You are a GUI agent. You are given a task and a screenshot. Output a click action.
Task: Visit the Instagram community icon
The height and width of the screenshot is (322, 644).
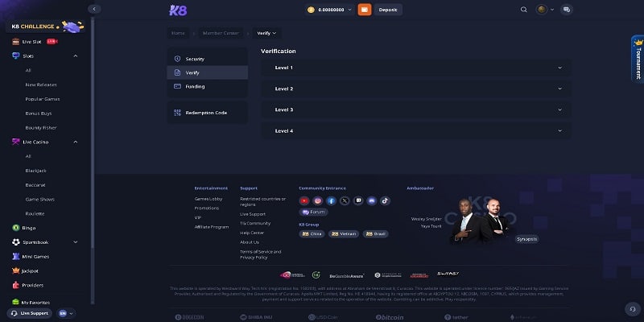(317, 200)
